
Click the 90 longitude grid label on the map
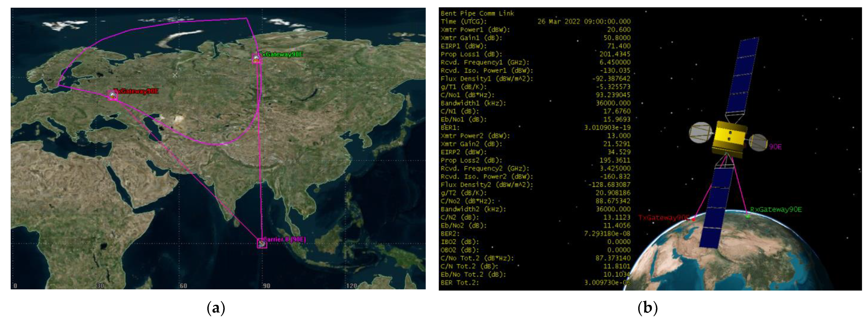coord(266,286)
